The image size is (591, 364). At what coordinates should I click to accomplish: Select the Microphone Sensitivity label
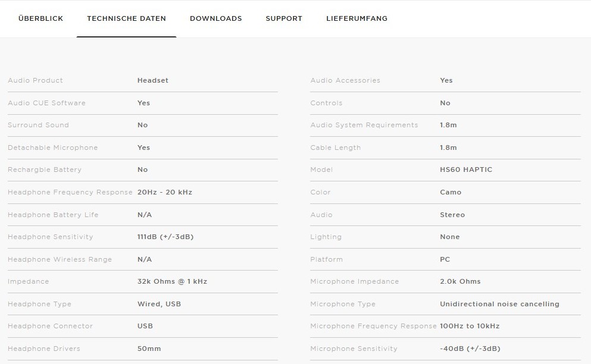(x=354, y=349)
